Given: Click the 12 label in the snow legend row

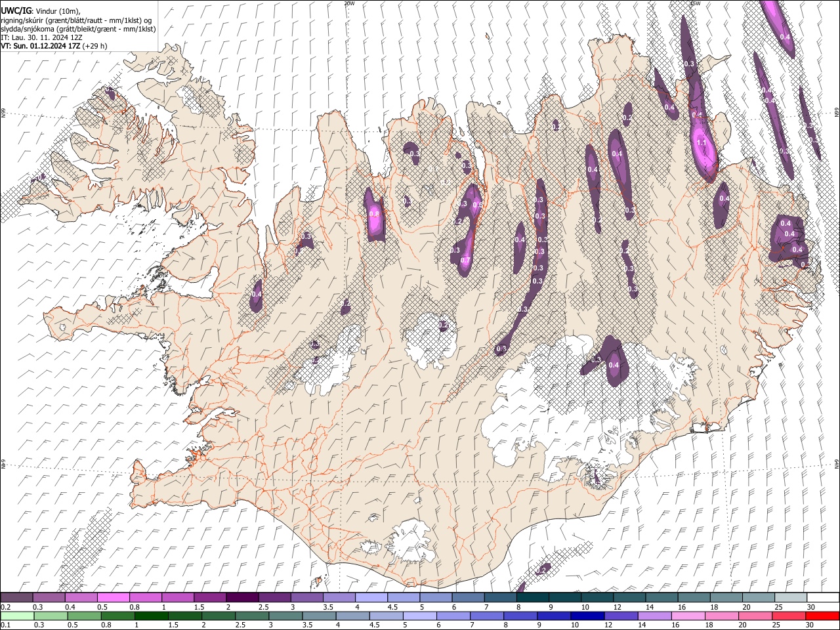Looking at the screenshot, I should tap(618, 606).
